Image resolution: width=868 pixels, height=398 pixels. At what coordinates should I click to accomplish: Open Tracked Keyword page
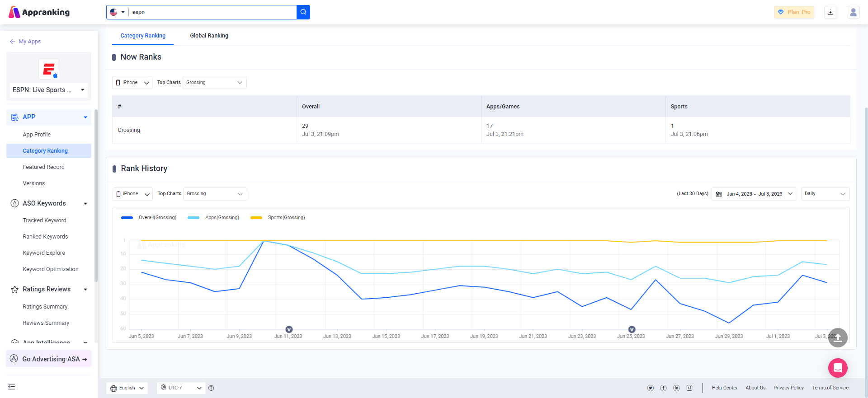[44, 220]
